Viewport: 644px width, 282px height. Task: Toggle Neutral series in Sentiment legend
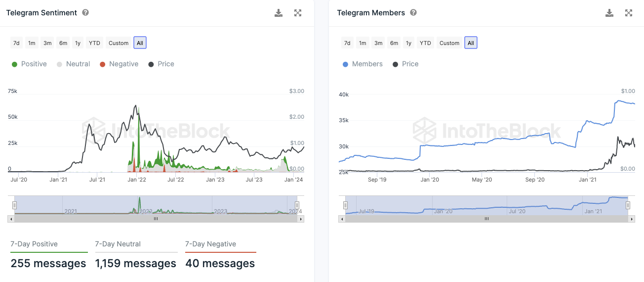tap(74, 64)
